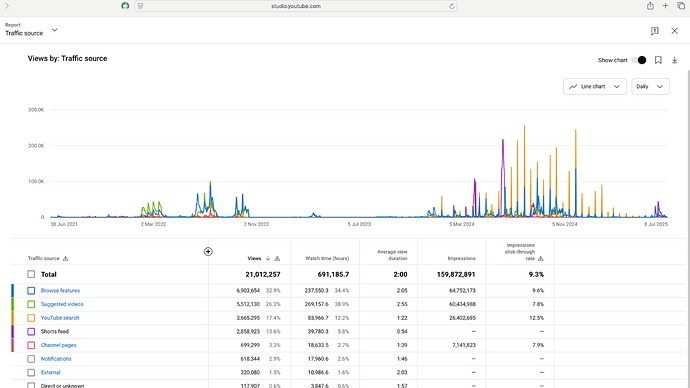Screen dimensions: 690x388
Task: Download the chart data
Action: 674,60
